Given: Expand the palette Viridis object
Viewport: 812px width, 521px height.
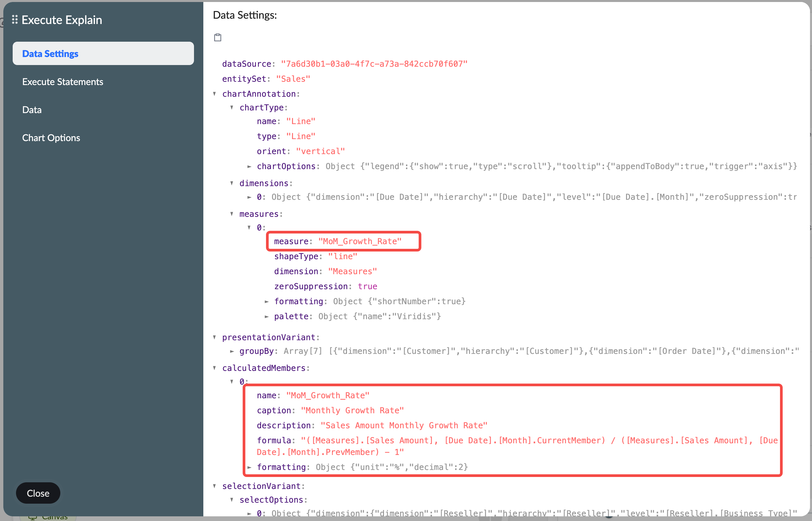Looking at the screenshot, I should click(x=267, y=316).
